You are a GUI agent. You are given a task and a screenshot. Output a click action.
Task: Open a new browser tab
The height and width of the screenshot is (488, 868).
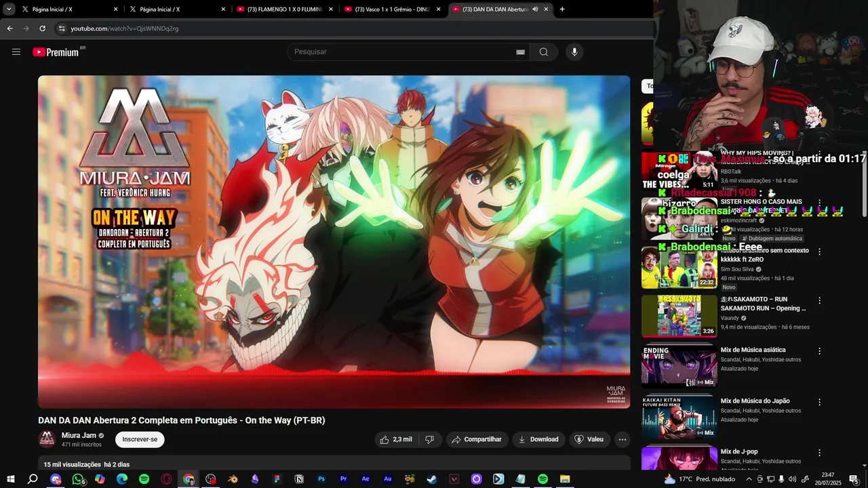tap(562, 9)
